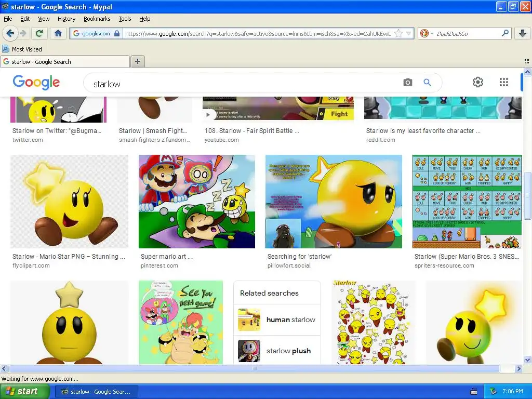Bookmark this page with the star icon
This screenshot has height=399, width=532.
(398, 33)
